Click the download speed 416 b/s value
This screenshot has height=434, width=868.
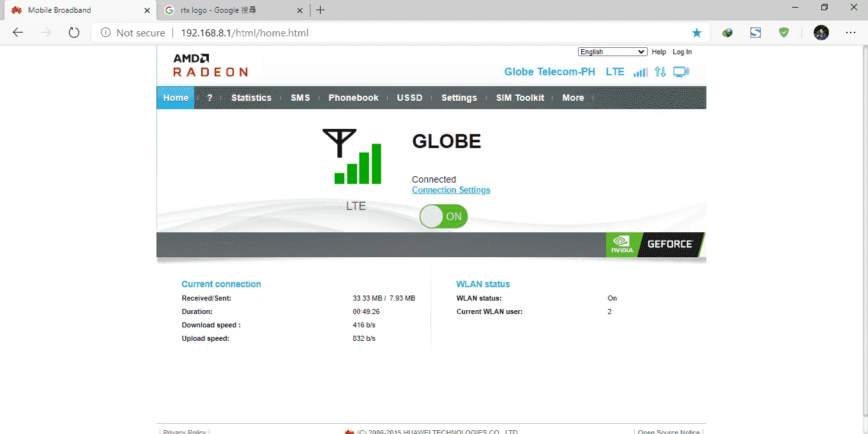pos(364,325)
